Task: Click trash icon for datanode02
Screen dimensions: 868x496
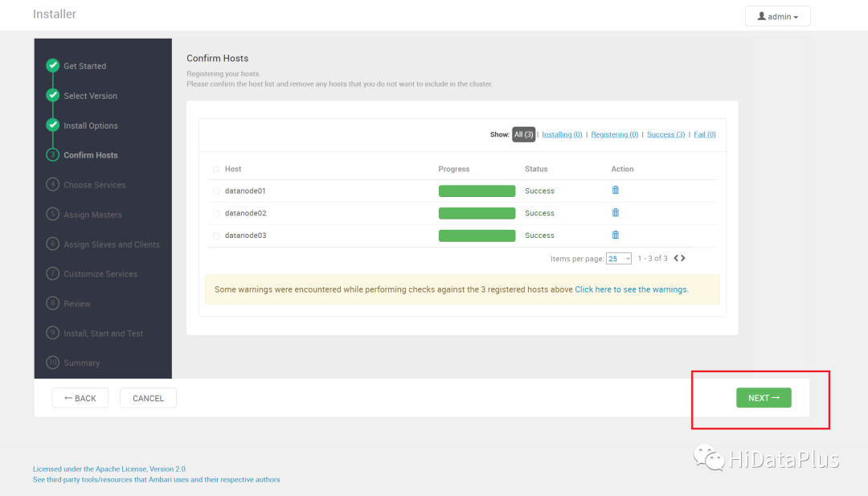Action: [x=616, y=213]
